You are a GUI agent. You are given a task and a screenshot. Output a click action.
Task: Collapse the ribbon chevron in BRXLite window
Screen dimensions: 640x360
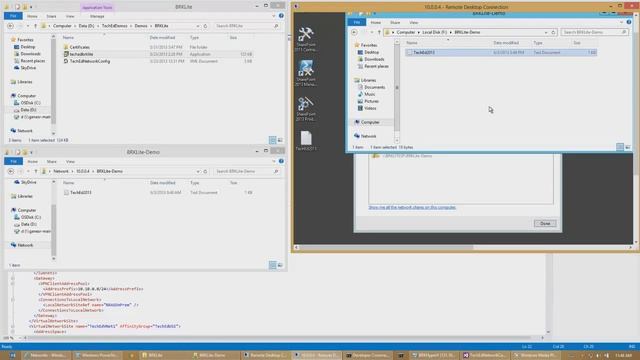point(273,16)
